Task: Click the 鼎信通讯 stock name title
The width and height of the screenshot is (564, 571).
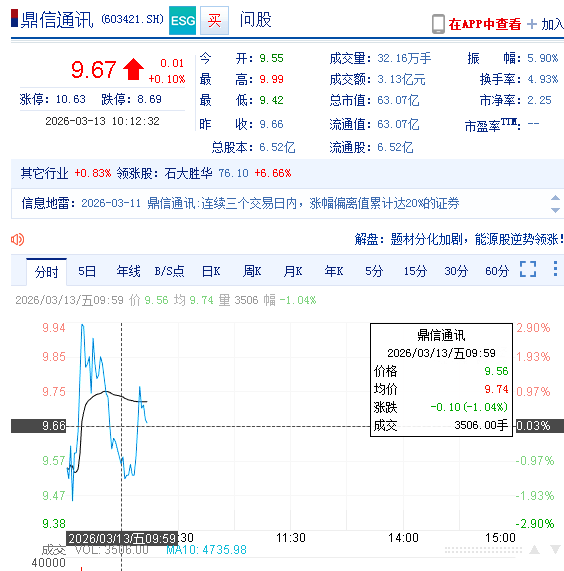Action: click(57, 20)
